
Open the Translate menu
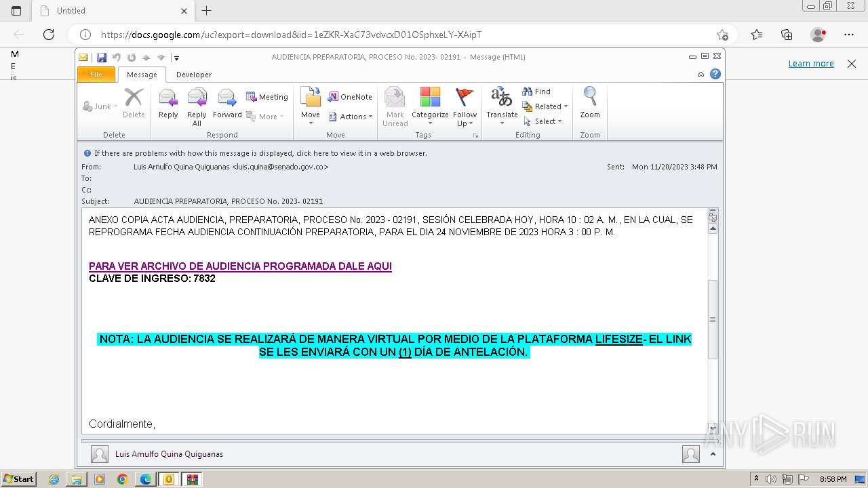pyautogui.click(x=502, y=107)
